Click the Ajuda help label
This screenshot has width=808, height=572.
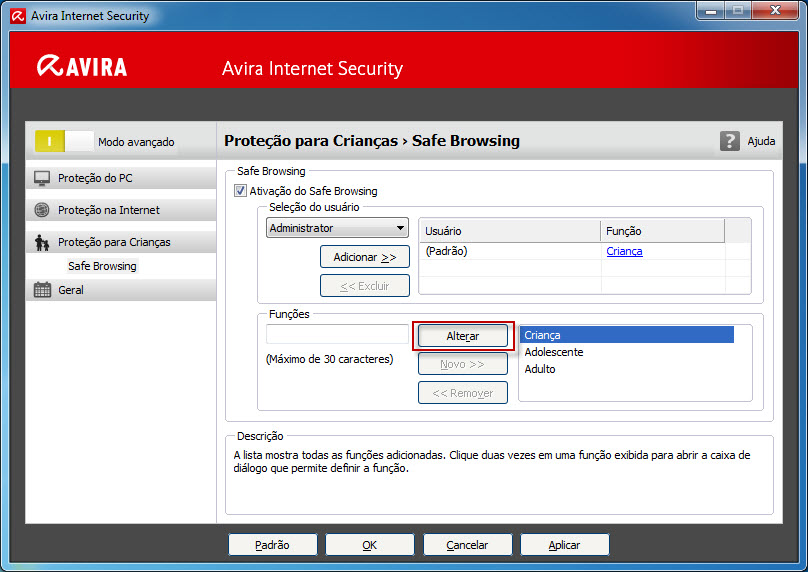[x=761, y=141]
